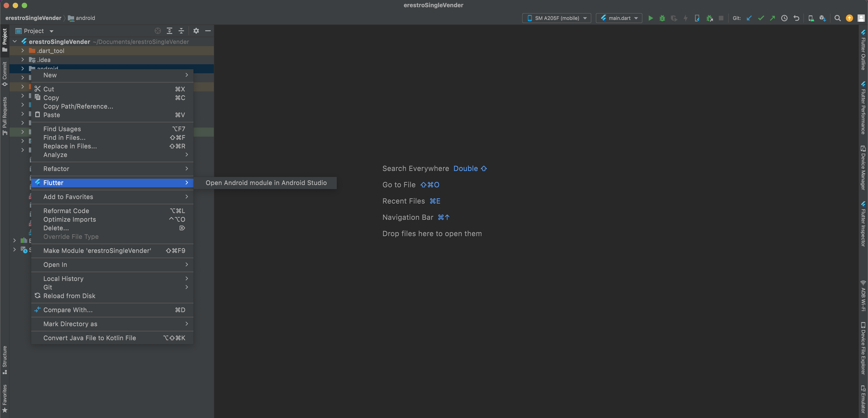868x418 pixels.
Task: Expand the New submenu
Action: coord(112,75)
